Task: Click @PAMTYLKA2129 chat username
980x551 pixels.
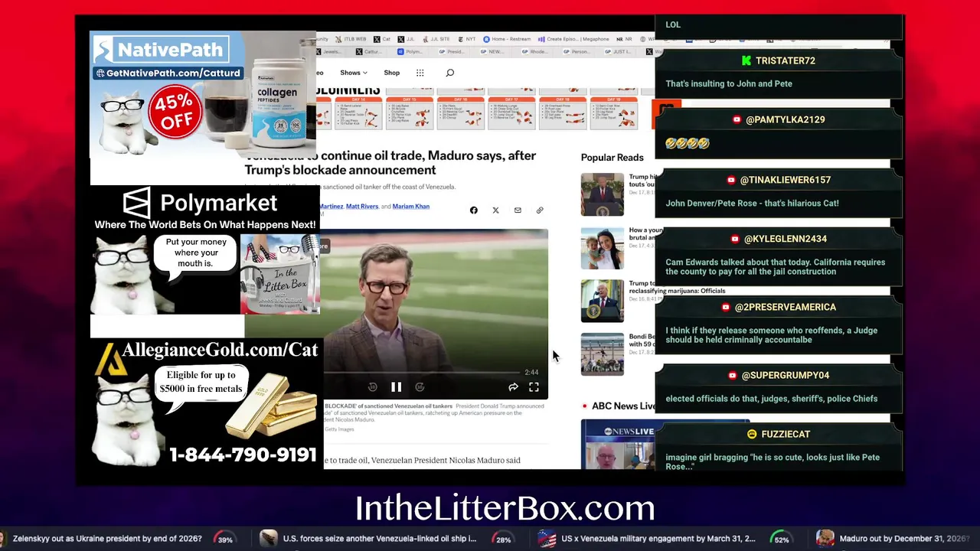Action: click(x=785, y=119)
